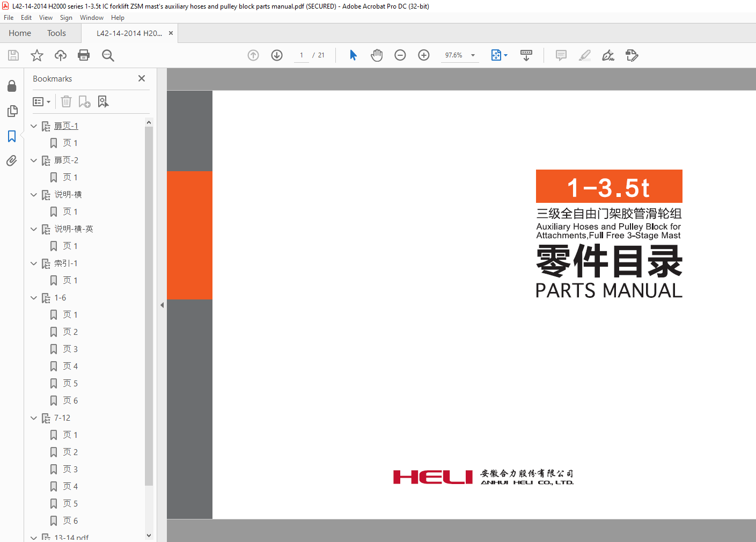Toggle the bookmarks panel icon
This screenshot has height=542, width=756.
tap(12, 136)
